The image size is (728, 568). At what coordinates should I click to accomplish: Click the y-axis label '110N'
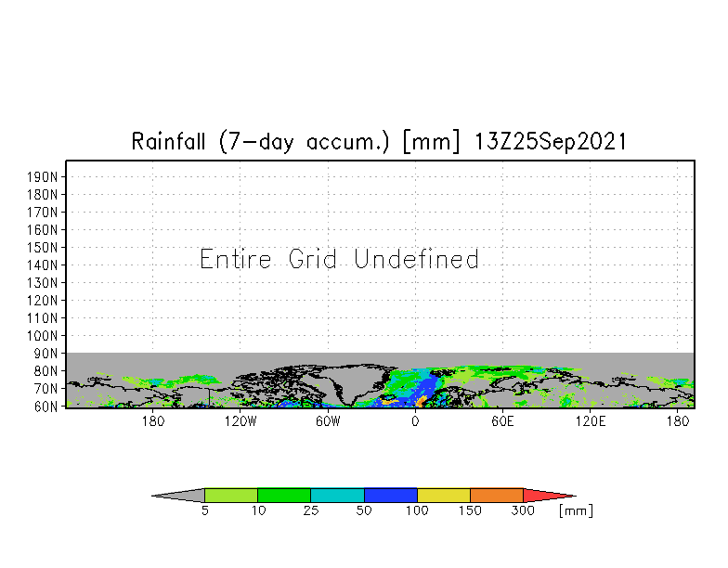click(43, 317)
